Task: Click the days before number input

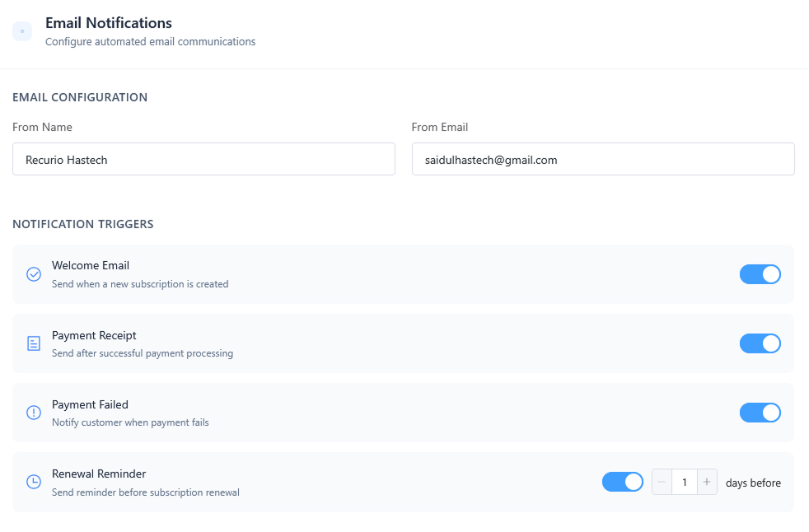Action: tap(685, 481)
